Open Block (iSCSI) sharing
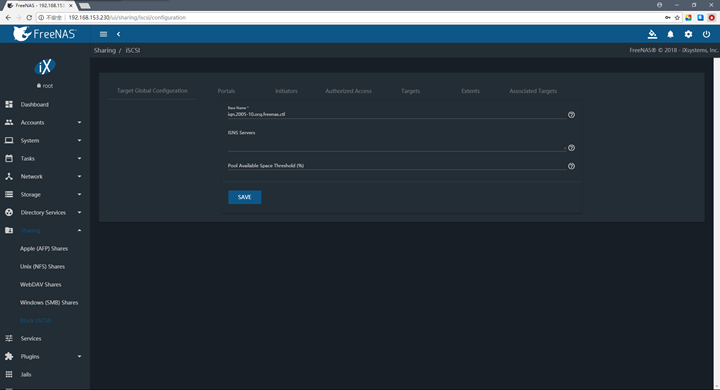This screenshot has height=390, width=720. tap(35, 320)
